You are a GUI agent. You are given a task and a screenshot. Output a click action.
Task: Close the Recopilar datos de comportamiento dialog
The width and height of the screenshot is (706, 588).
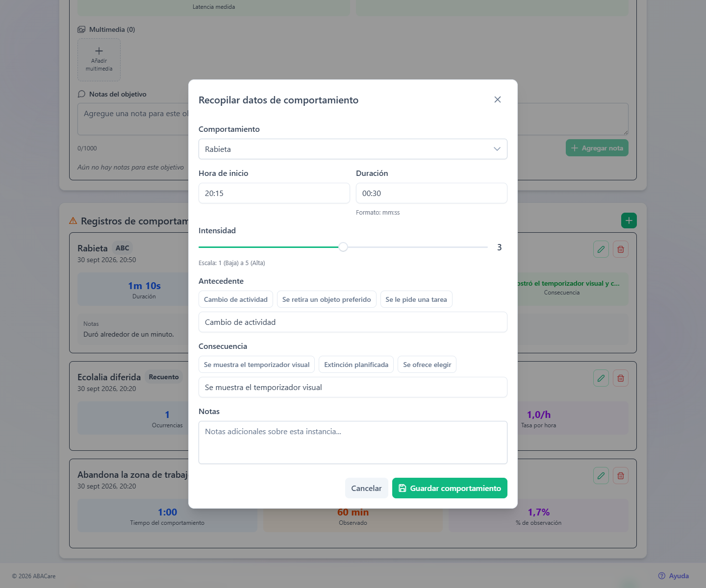point(498,99)
